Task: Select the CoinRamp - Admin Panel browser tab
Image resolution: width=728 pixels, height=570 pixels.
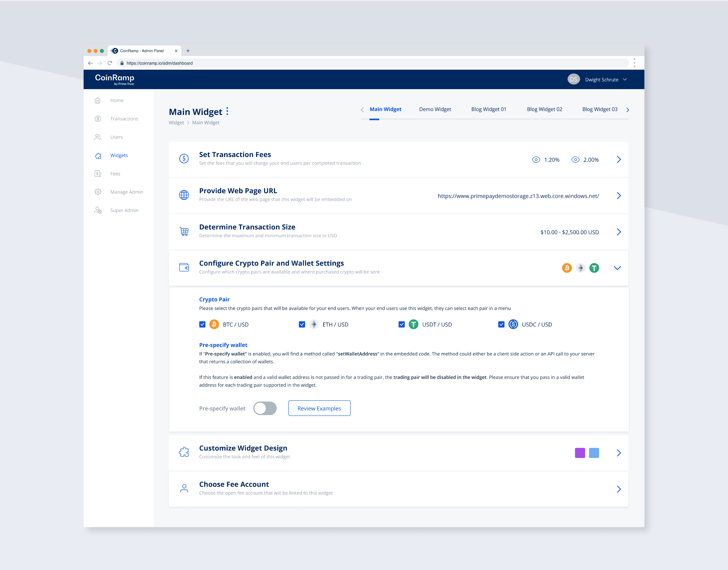Action: pos(144,51)
